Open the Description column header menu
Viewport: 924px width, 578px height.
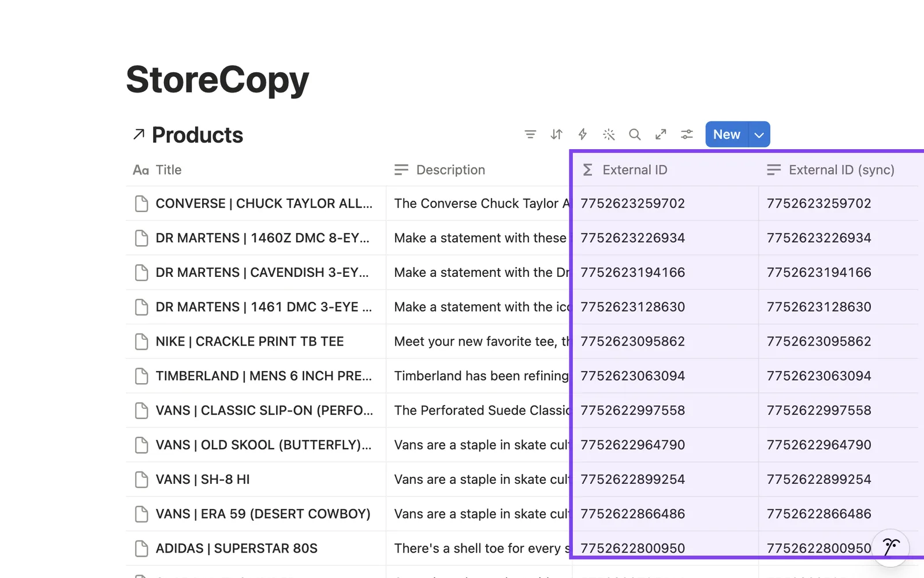pos(479,170)
